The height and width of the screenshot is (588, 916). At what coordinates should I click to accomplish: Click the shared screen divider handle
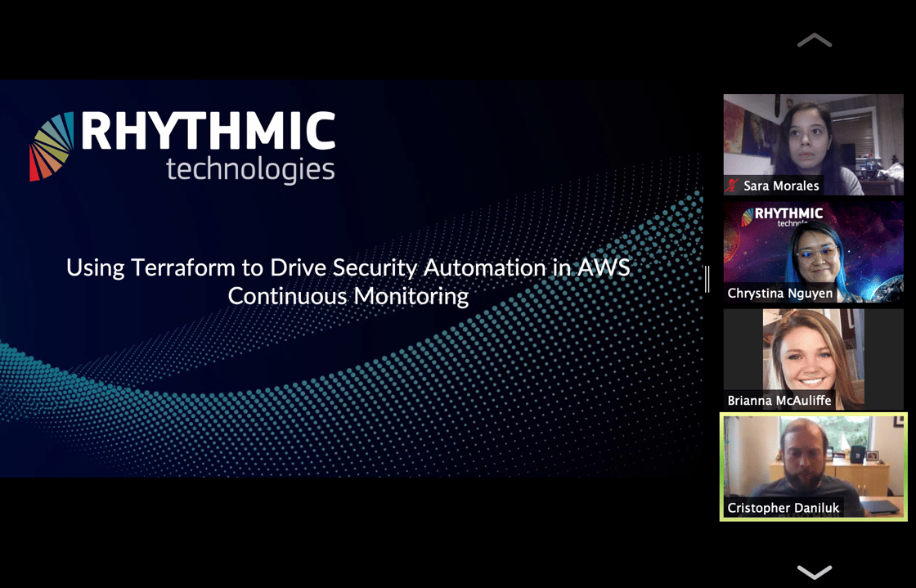pos(707,279)
